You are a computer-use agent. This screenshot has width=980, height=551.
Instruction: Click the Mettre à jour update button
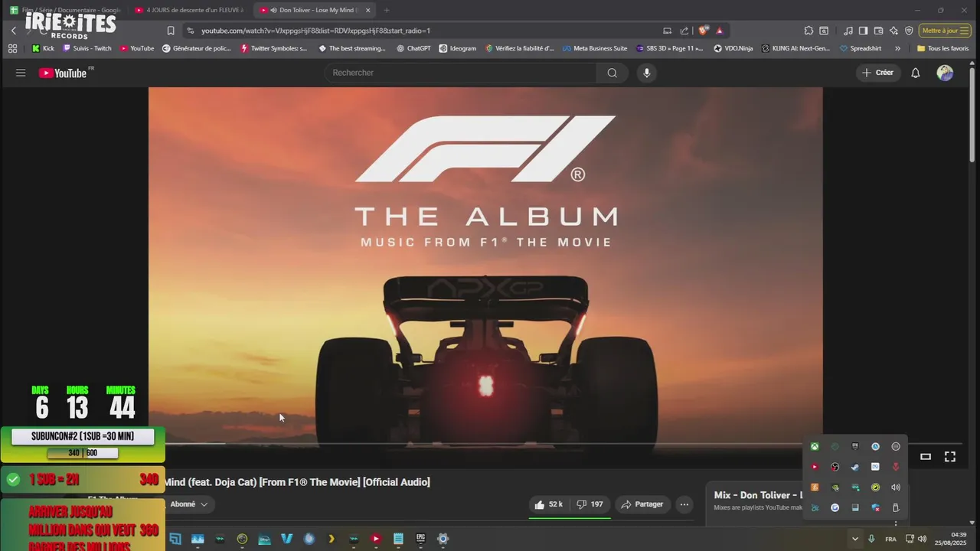[x=945, y=31]
